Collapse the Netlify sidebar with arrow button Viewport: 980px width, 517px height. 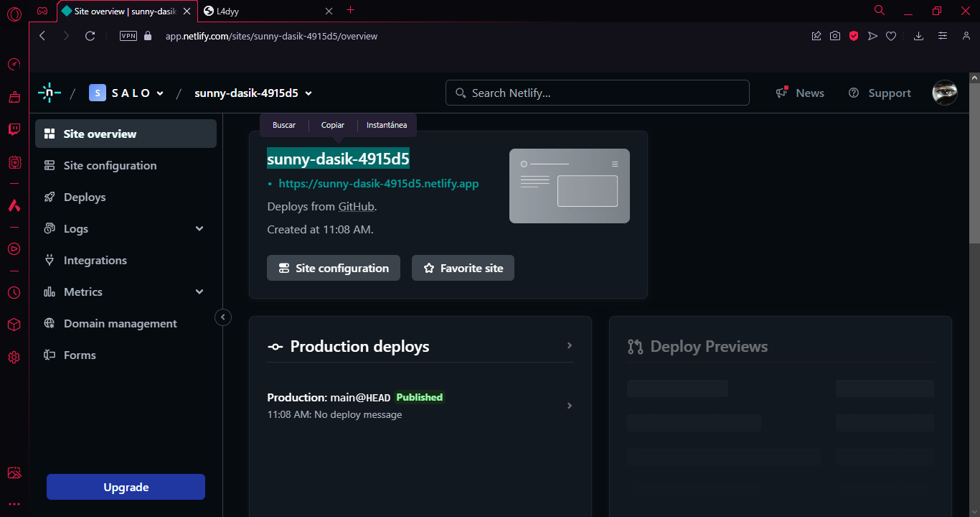point(223,317)
